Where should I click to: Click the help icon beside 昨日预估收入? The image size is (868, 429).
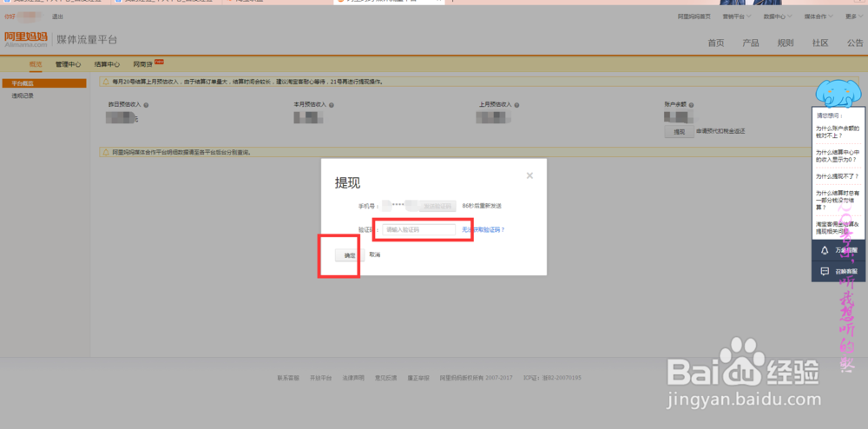(146, 104)
